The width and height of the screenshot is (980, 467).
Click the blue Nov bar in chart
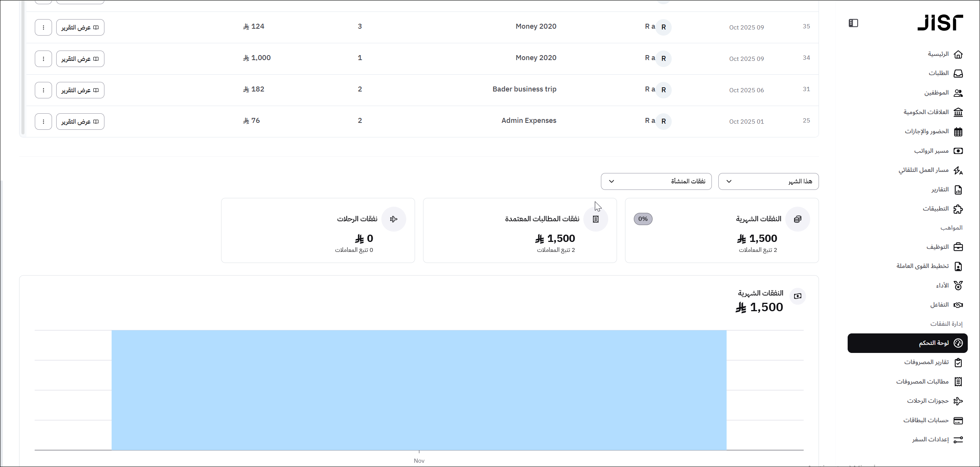click(x=419, y=390)
